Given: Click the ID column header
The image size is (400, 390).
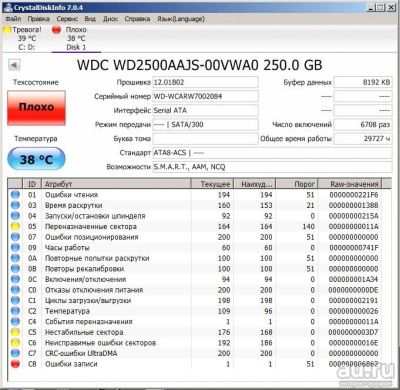Looking at the screenshot, I should coord(32,184).
